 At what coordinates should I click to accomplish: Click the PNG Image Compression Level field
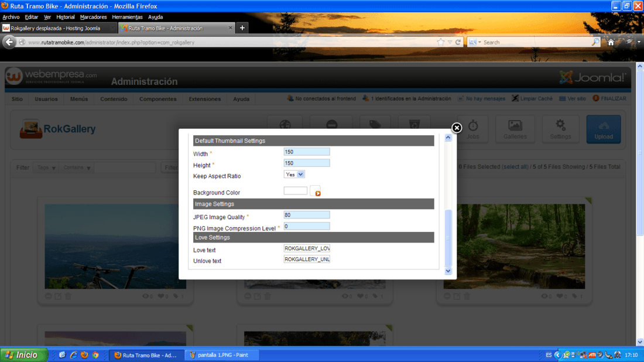tap(307, 226)
